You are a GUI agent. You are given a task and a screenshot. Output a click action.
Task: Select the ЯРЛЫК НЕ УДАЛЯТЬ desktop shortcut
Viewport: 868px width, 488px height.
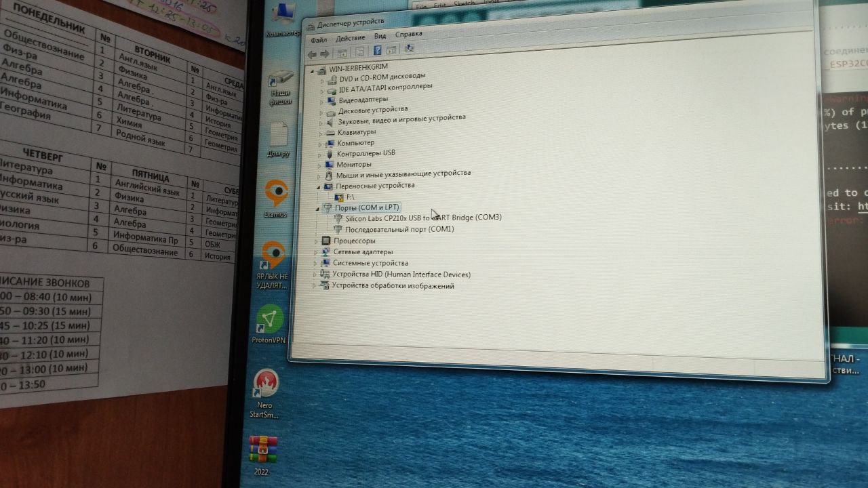273,266
